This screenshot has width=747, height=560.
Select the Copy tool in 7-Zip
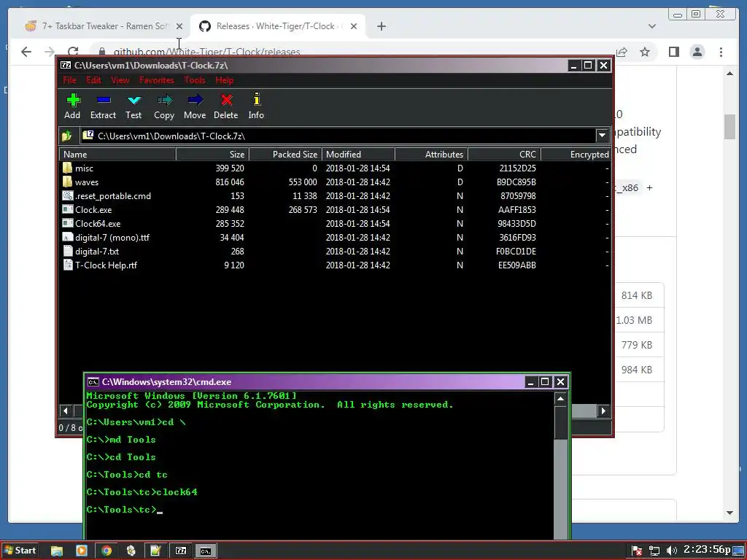[164, 106]
